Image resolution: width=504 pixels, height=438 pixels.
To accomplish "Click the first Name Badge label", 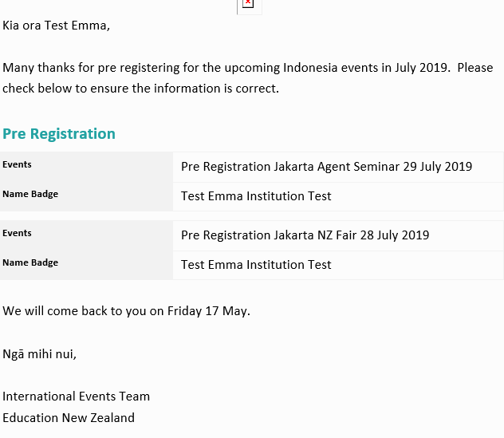I will pyautogui.click(x=30, y=194).
